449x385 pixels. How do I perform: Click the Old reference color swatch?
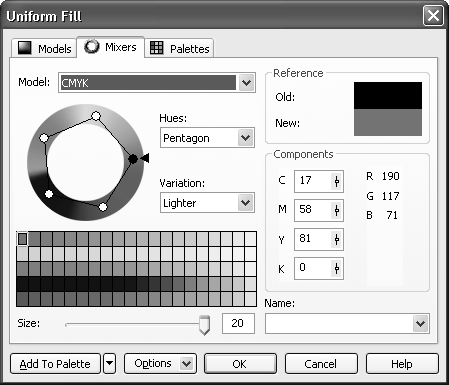coord(388,96)
